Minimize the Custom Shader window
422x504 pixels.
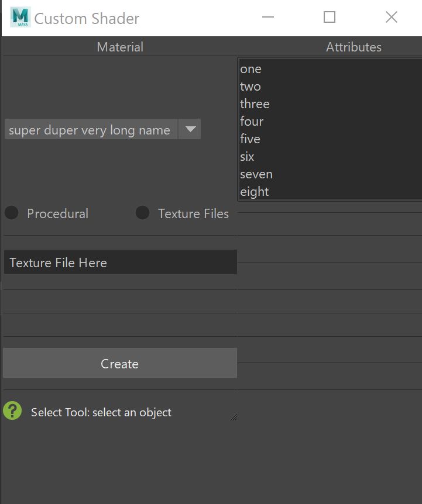(x=268, y=18)
